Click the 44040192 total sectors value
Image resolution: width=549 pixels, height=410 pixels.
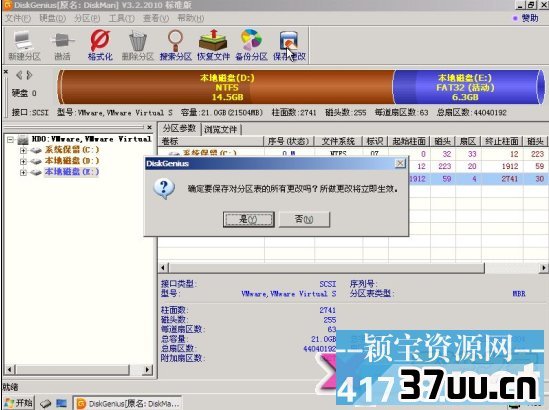pyautogui.click(x=320, y=349)
